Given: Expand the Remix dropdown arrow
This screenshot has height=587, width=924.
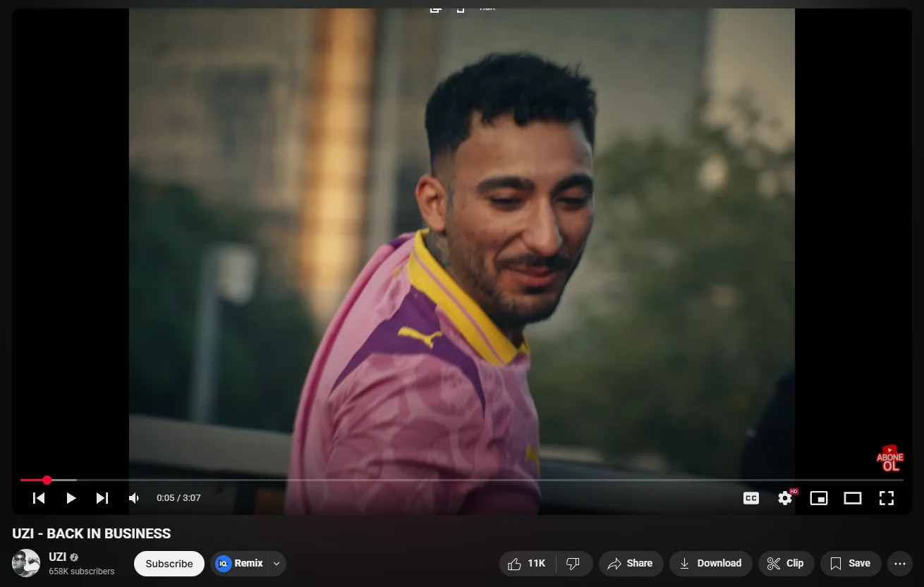Looking at the screenshot, I should (x=276, y=564).
